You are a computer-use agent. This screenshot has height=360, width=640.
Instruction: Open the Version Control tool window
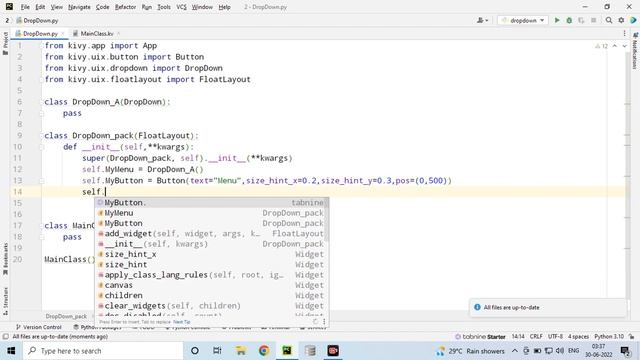point(39,327)
